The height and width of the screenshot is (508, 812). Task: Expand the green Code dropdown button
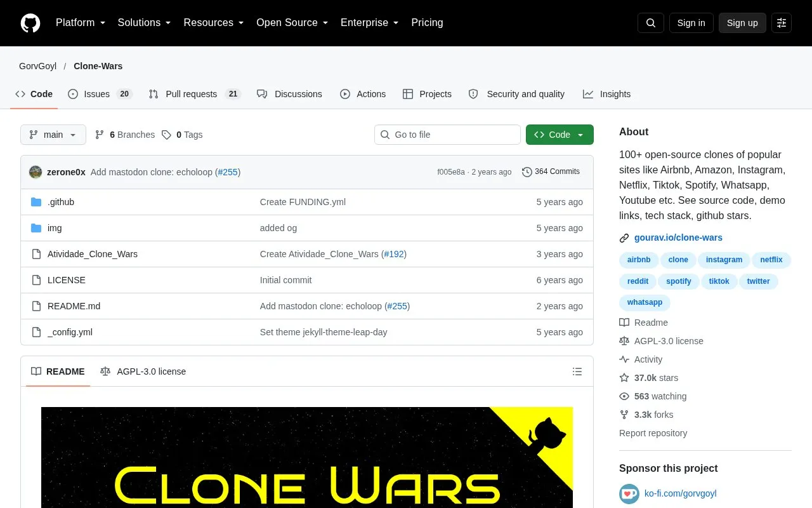[560, 135]
